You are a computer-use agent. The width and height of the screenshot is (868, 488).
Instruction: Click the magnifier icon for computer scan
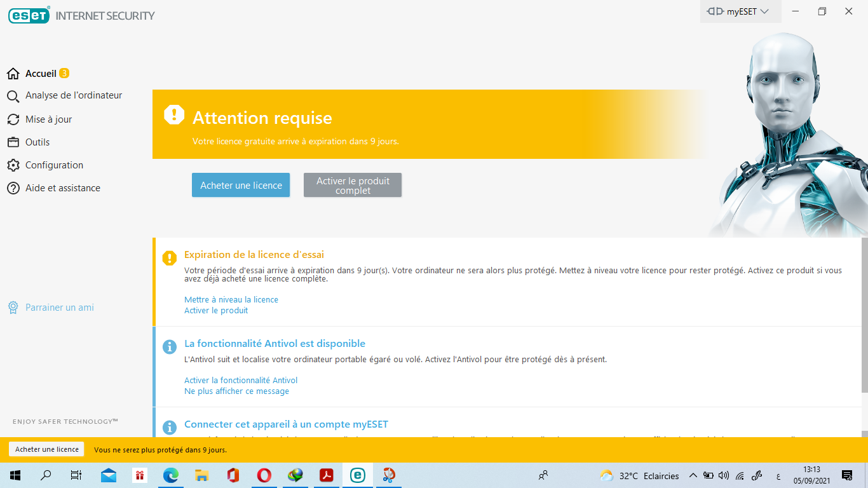click(x=13, y=97)
